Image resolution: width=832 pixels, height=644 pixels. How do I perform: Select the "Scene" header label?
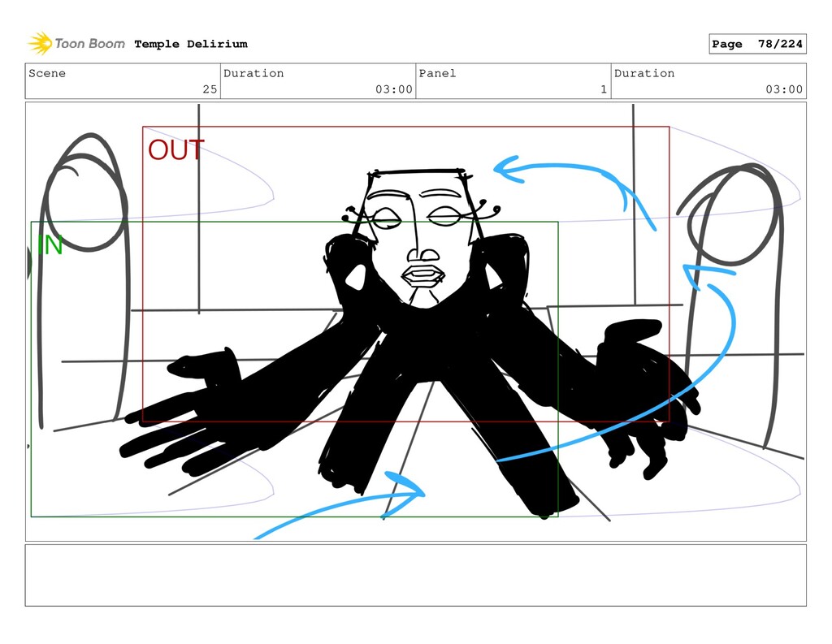[x=47, y=73]
